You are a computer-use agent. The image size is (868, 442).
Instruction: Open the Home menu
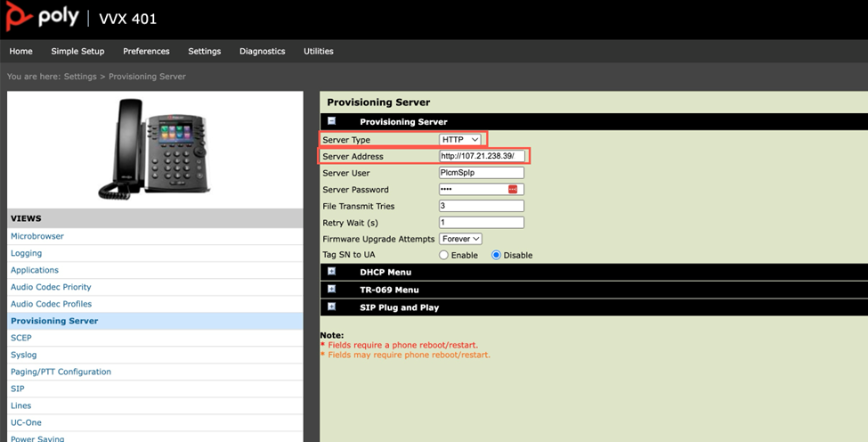[21, 51]
